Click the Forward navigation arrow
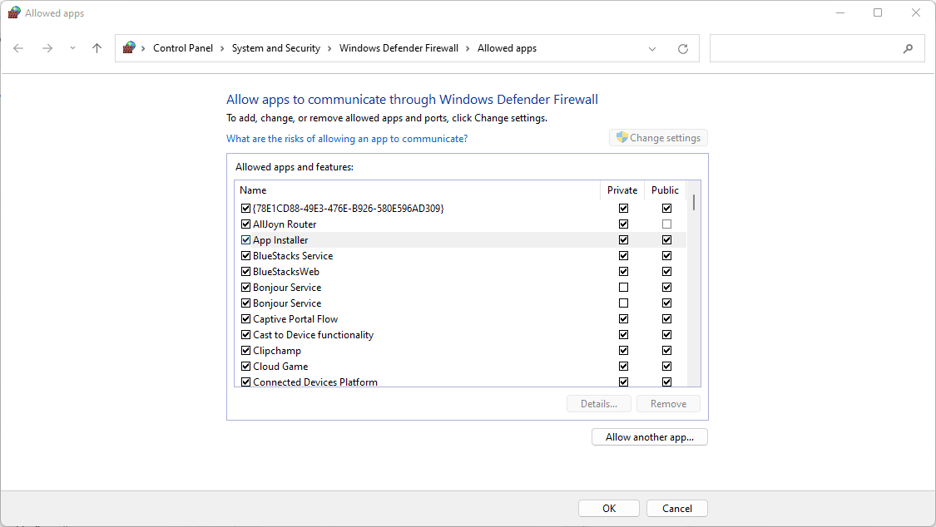This screenshot has width=936, height=527. (47, 48)
